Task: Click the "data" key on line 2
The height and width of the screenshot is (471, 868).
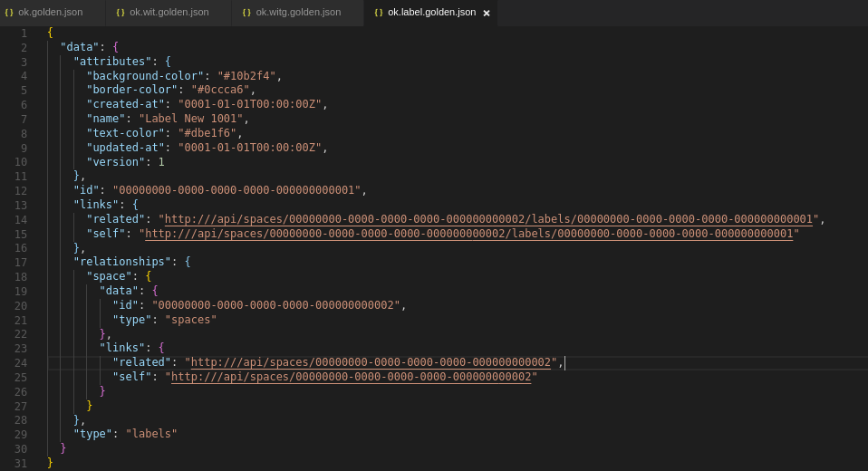Action: click(x=80, y=47)
